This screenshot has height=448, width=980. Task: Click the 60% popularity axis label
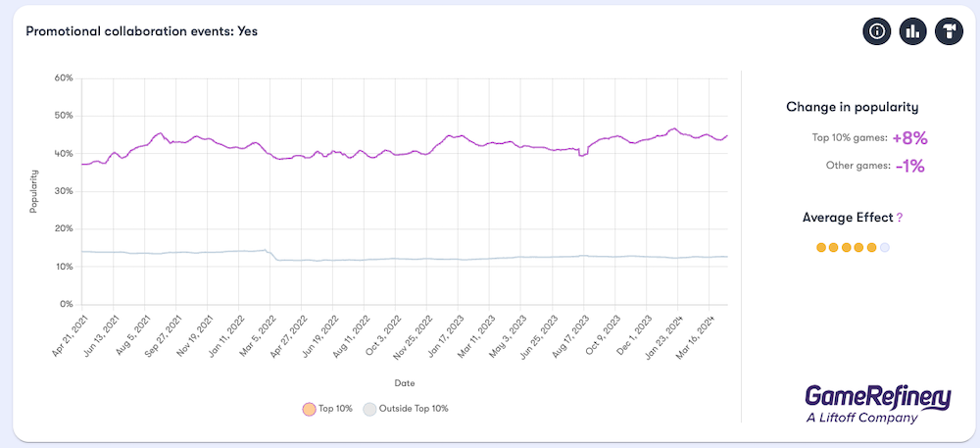click(x=63, y=77)
